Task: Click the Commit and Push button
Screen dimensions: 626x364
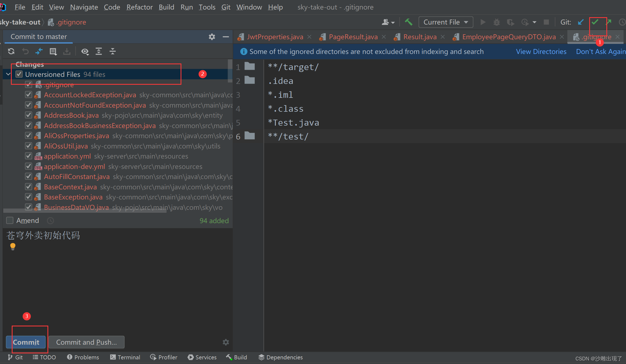Action: coord(86,342)
